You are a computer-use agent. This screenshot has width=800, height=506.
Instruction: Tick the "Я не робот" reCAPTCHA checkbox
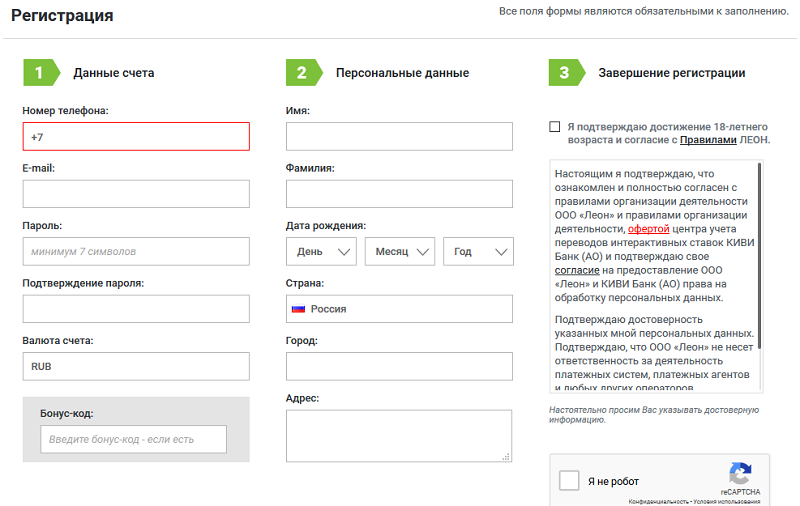pos(569,481)
